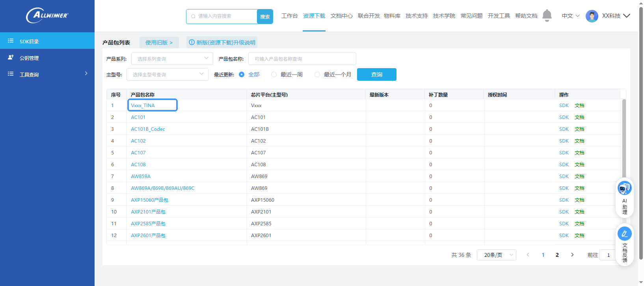Select the 最近一周 radio button
The width and height of the screenshot is (644, 286).
(274, 74)
